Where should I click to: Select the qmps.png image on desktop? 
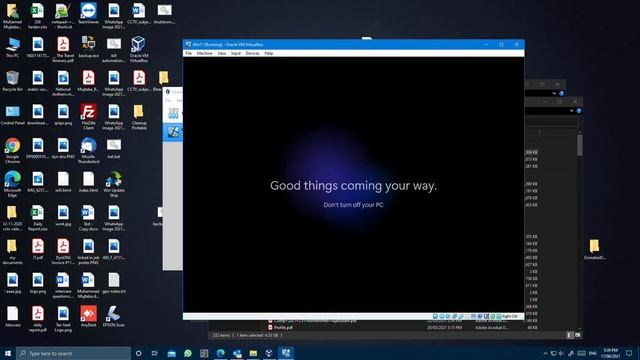click(63, 114)
